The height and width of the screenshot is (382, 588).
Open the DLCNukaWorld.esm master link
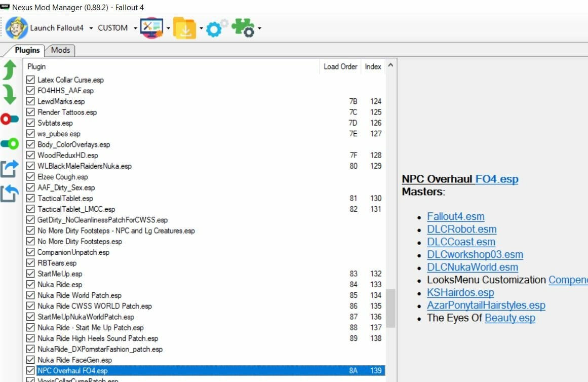click(x=473, y=267)
